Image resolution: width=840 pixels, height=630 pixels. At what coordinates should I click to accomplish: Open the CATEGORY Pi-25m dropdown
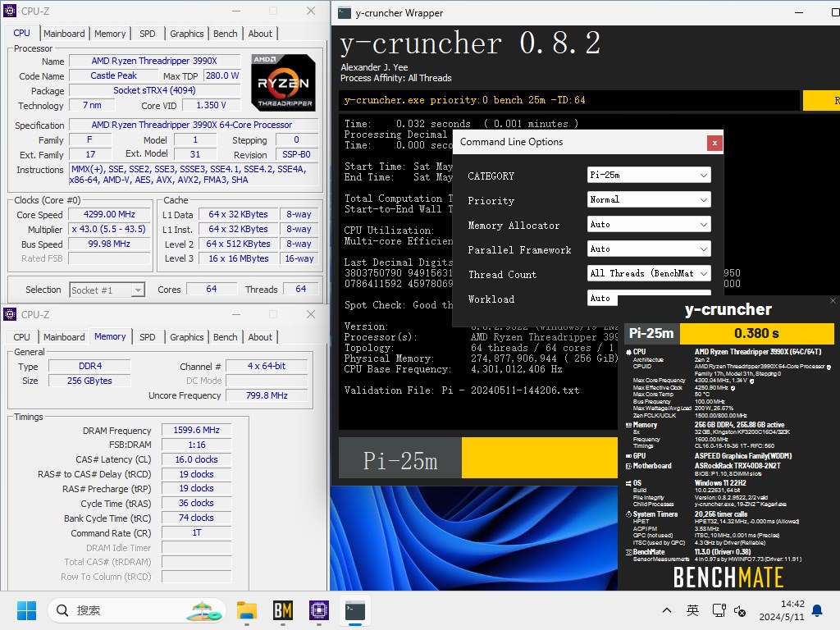(649, 176)
